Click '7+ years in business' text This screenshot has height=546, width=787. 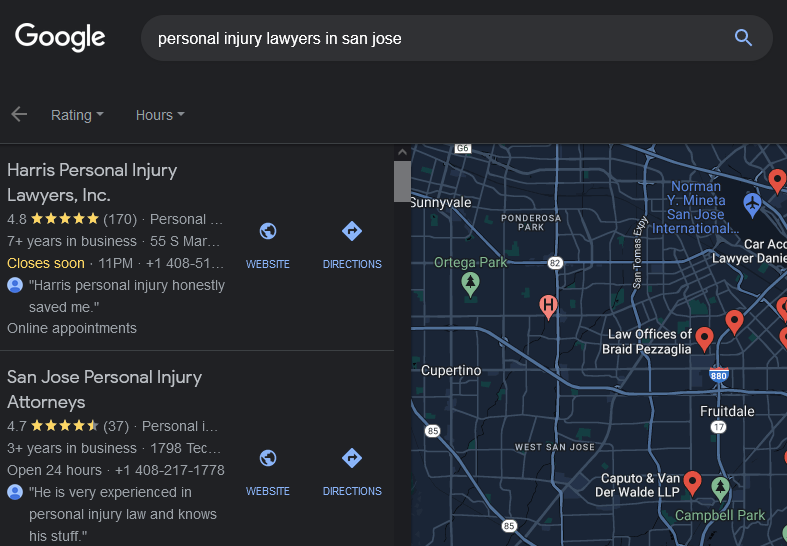pos(72,241)
